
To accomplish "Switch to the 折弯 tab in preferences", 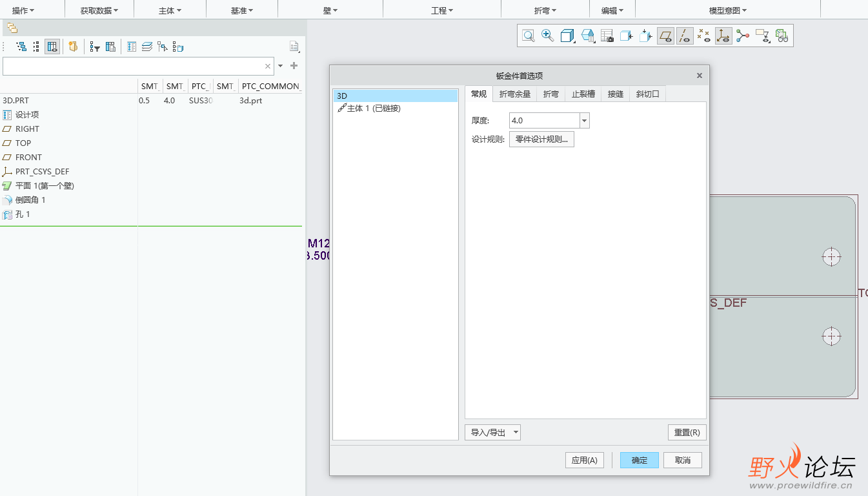I will pyautogui.click(x=551, y=94).
